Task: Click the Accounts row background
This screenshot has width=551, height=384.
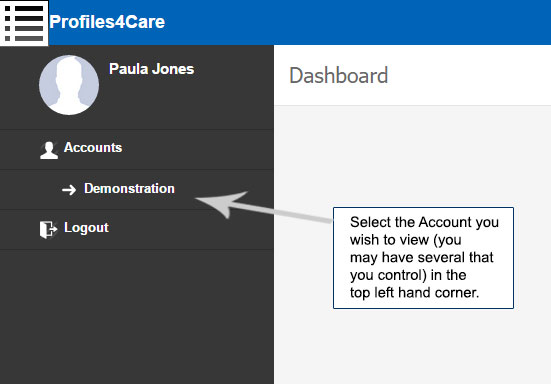Action: click(137, 150)
